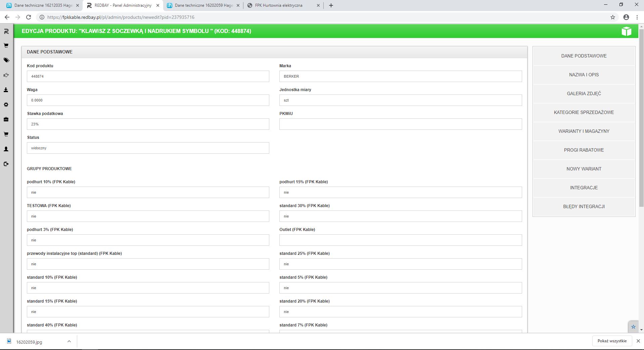Click the pointing hand sidebar icon
The image size is (644, 350).
point(6,75)
